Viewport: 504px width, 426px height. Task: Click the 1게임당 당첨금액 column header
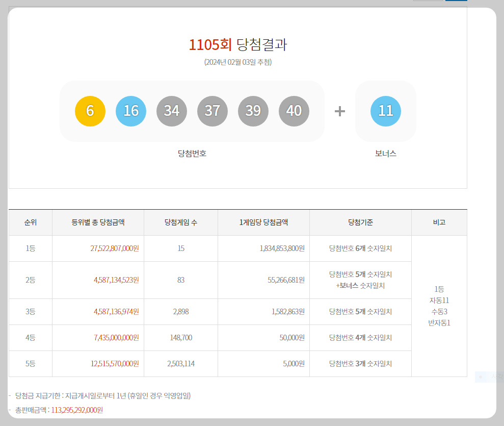point(263,222)
